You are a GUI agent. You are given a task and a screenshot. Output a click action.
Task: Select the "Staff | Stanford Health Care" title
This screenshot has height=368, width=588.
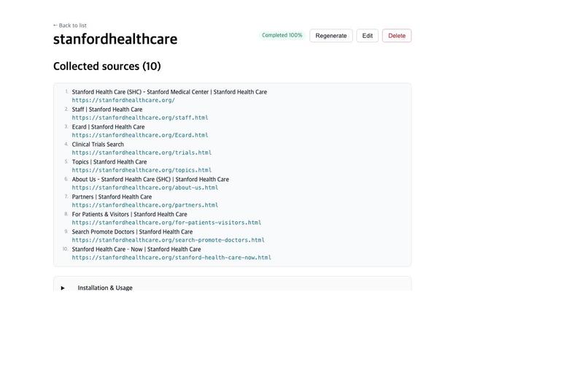pyautogui.click(x=107, y=110)
